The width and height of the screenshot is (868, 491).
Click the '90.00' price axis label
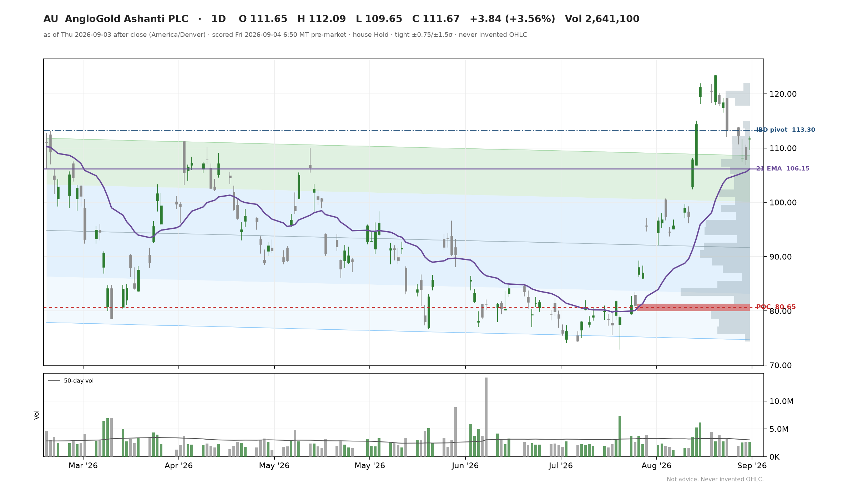(x=781, y=257)
